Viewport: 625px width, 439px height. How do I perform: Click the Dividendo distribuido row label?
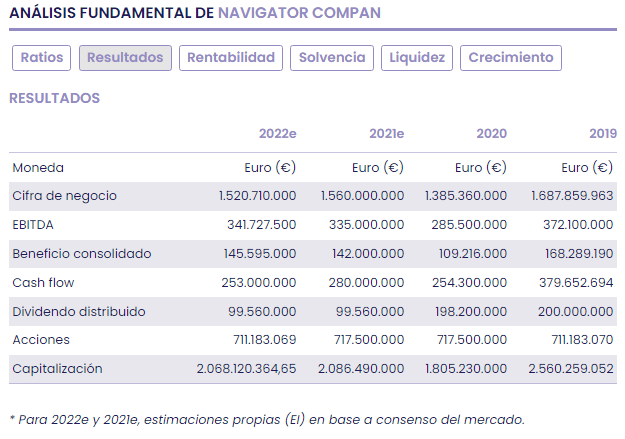(79, 312)
